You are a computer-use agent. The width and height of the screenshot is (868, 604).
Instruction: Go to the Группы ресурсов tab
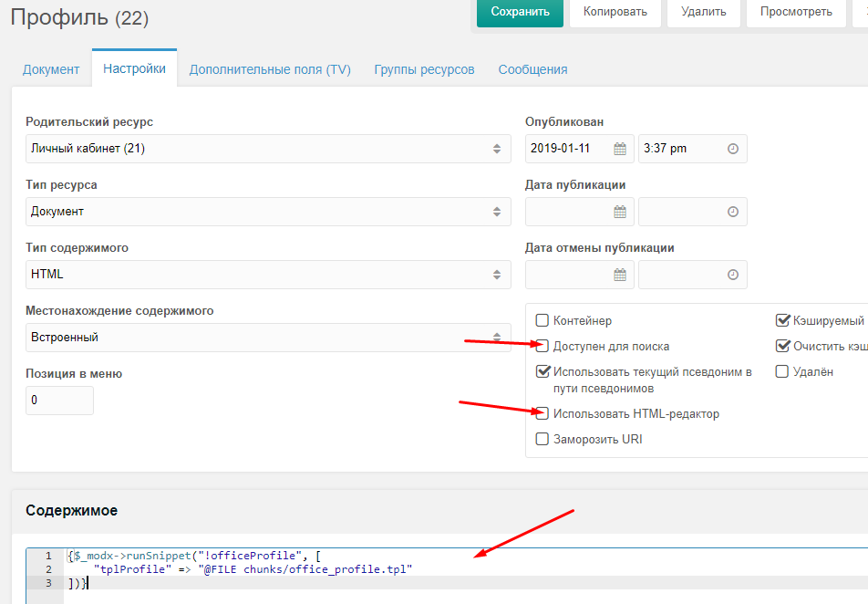pos(424,70)
